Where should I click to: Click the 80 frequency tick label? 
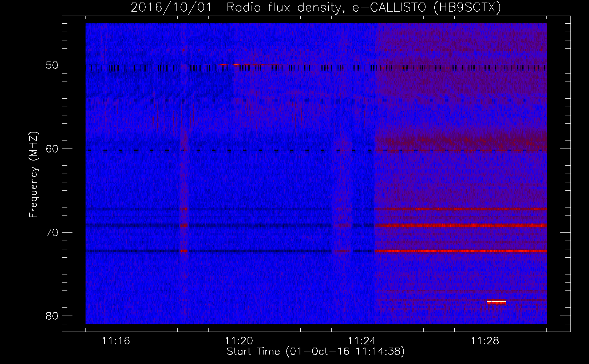pyautogui.click(x=52, y=316)
